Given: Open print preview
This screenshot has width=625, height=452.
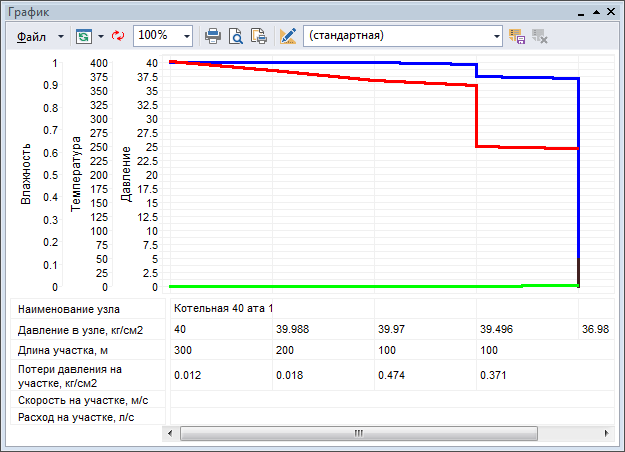Looking at the screenshot, I should pos(236,35).
